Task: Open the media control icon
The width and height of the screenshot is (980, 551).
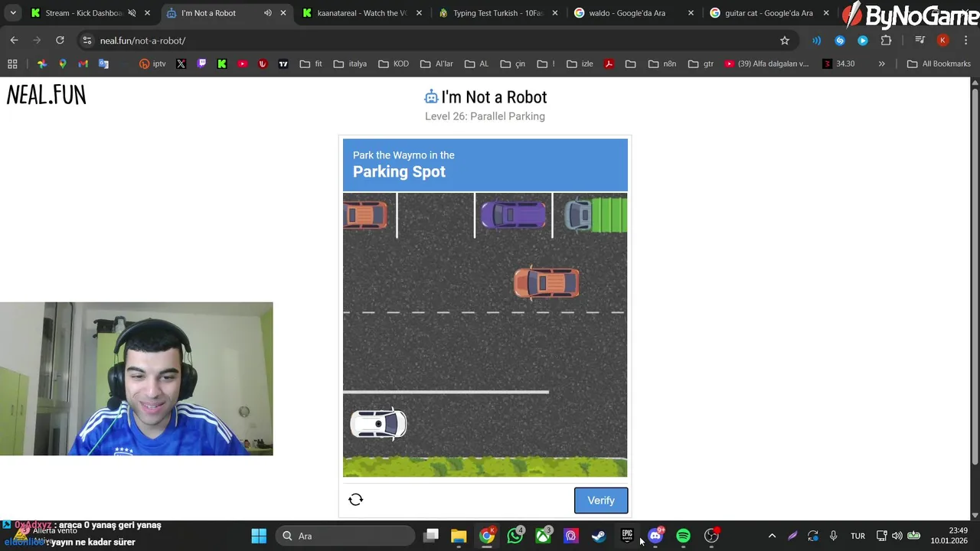Action: 920,41
